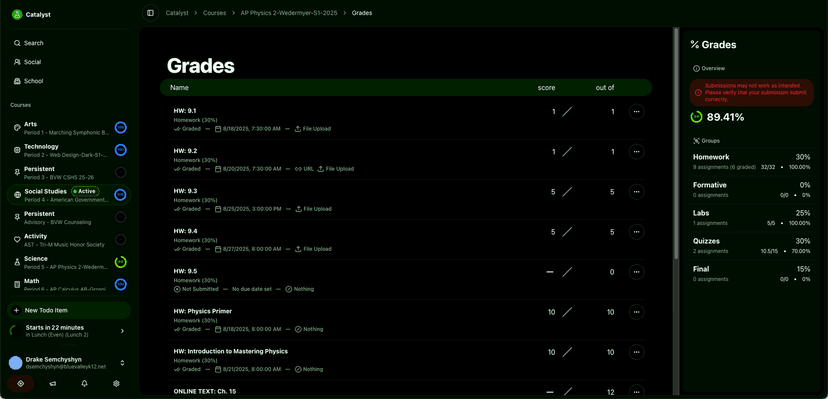Open Search in the sidebar
Screen dimensions: 828x399
tap(69, 43)
